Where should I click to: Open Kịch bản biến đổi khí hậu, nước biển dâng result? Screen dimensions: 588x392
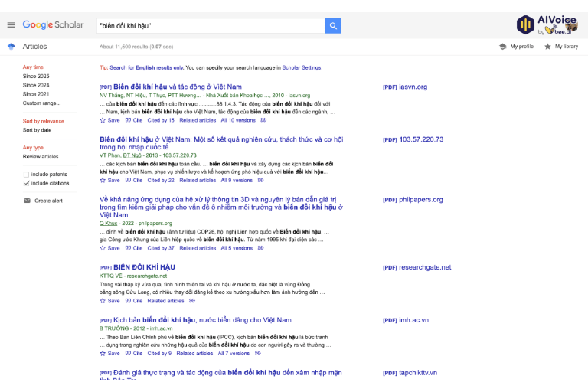pyautogui.click(x=202, y=320)
